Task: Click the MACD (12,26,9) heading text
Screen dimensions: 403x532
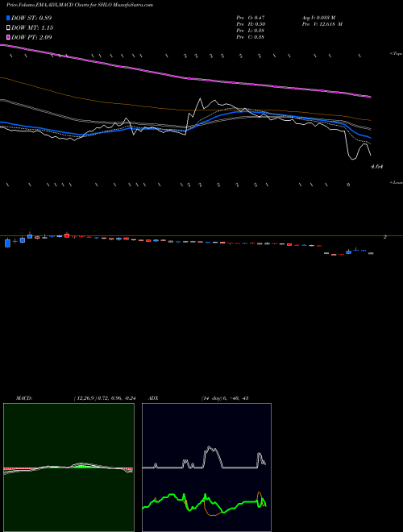Action: (x=76, y=398)
